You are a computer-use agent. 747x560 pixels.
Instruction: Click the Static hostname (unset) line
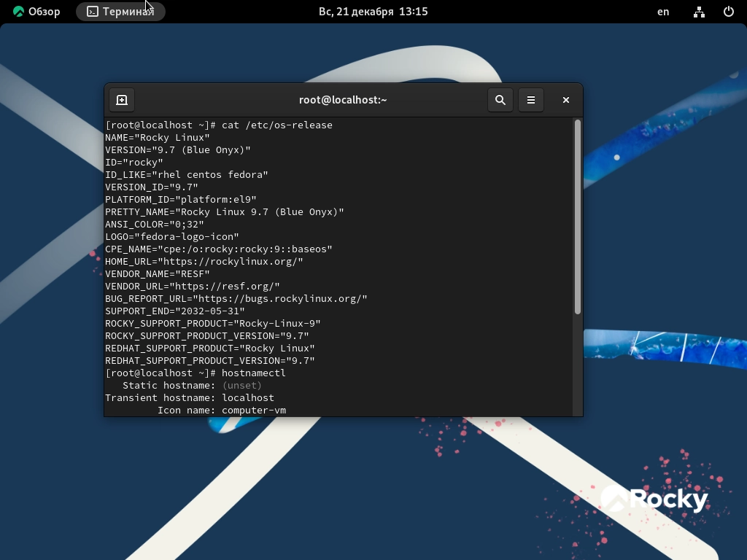click(192, 385)
